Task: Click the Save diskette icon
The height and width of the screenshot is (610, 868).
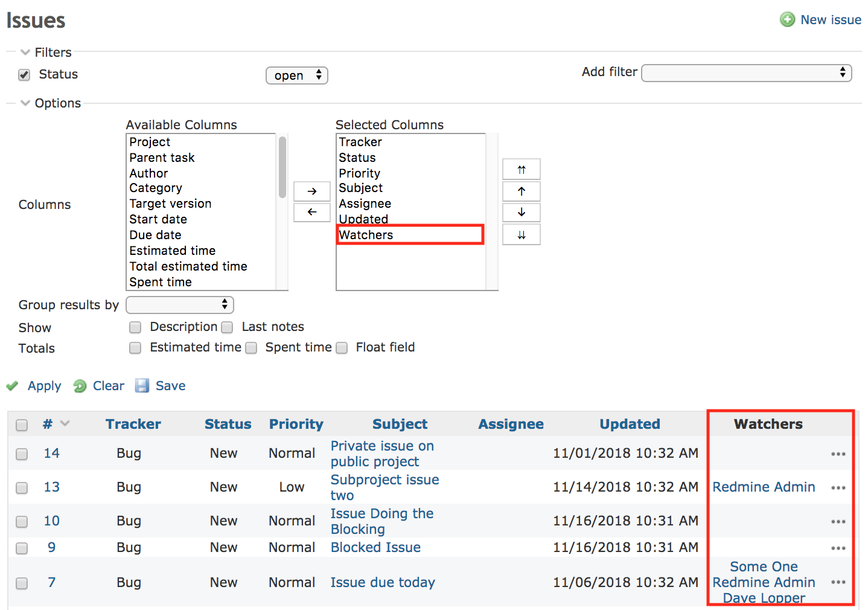Action: 142,385
